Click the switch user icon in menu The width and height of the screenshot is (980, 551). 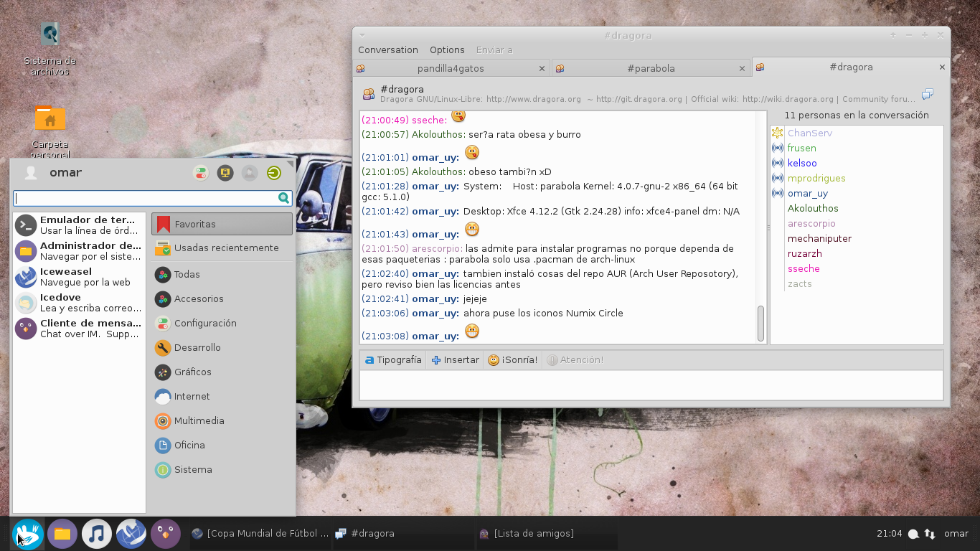click(250, 173)
